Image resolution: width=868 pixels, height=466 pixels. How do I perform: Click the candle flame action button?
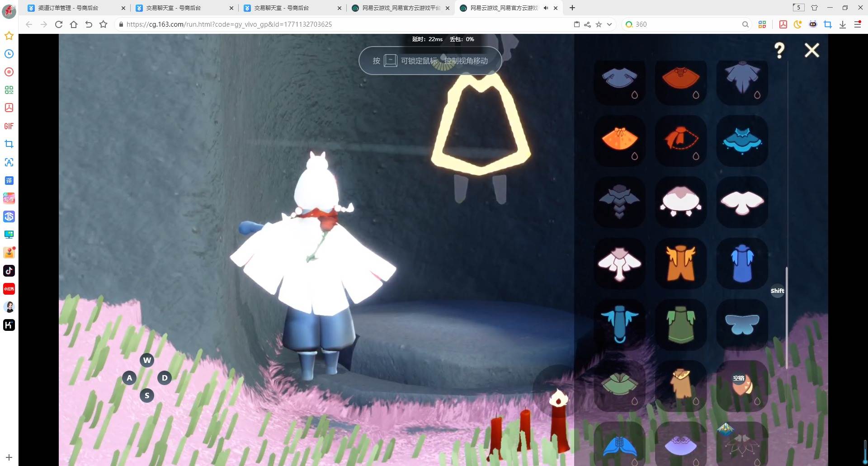(559, 398)
